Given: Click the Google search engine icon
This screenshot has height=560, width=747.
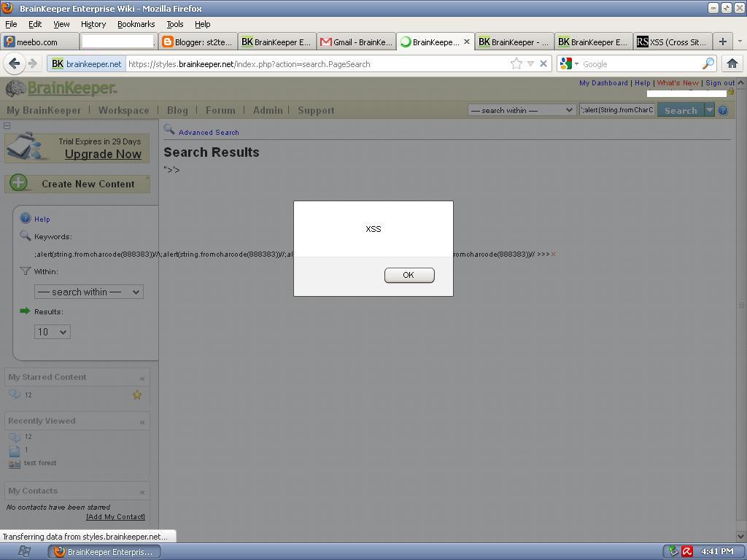Looking at the screenshot, I should (565, 63).
